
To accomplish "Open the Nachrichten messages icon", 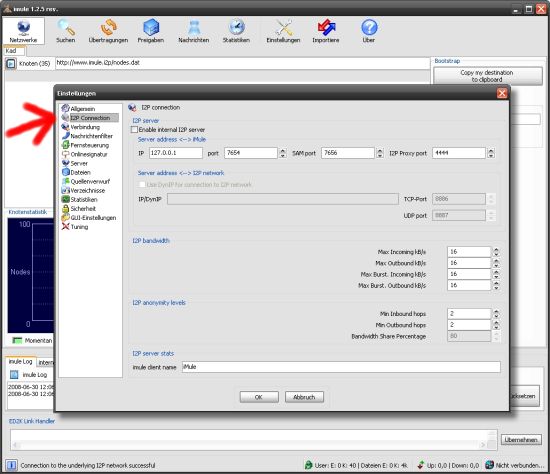I will pos(194,31).
